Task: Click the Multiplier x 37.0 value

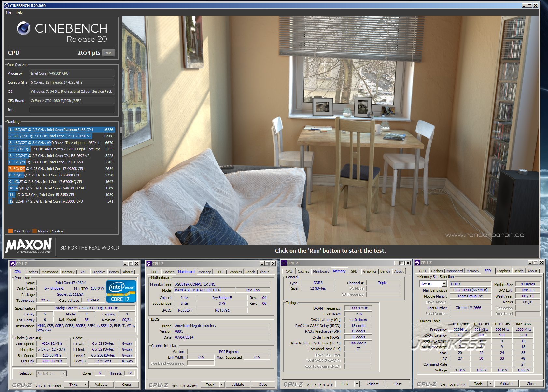Action: click(52, 349)
